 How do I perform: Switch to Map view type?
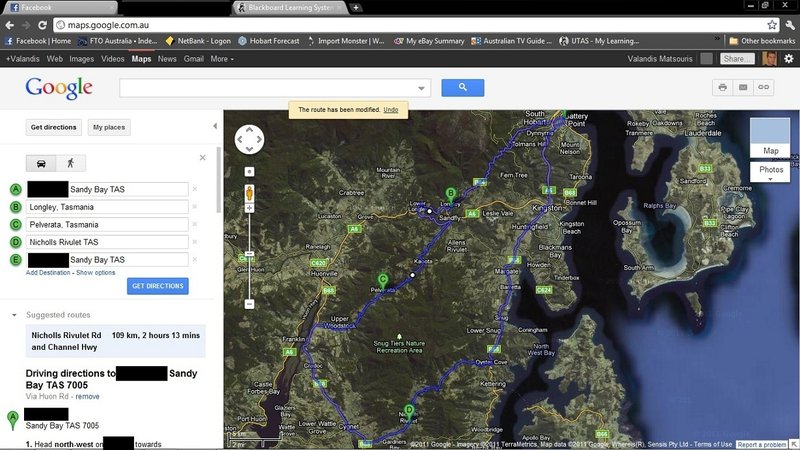770,138
